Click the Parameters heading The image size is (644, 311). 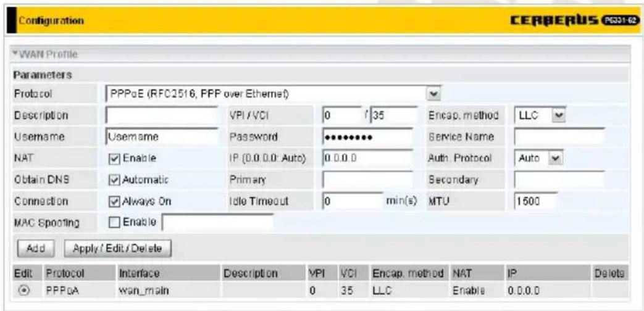click(43, 75)
